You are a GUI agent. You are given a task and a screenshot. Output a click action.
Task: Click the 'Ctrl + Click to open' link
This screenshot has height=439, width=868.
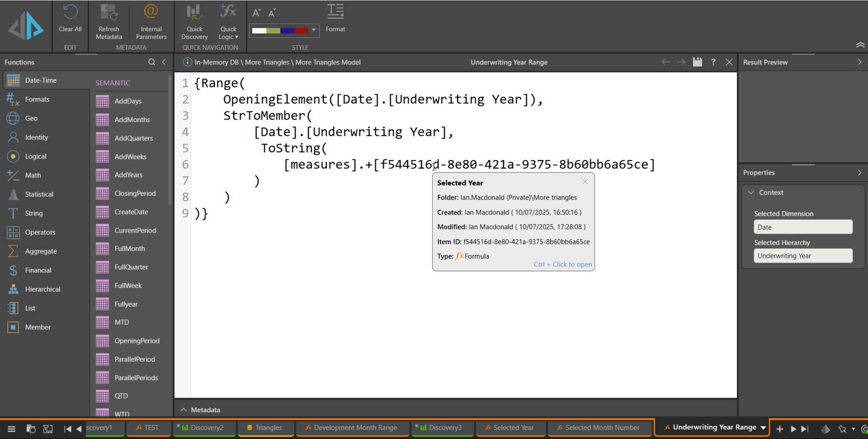563,264
